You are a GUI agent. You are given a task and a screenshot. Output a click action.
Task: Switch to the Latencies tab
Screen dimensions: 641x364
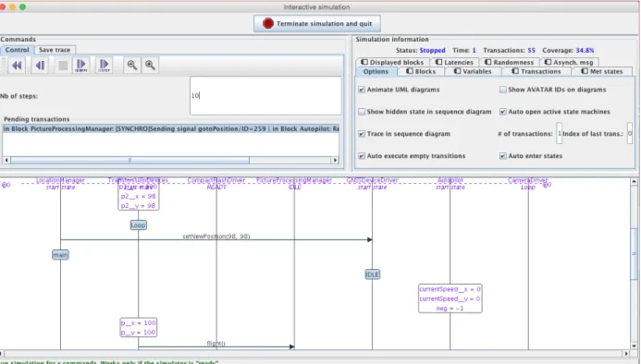[454, 62]
